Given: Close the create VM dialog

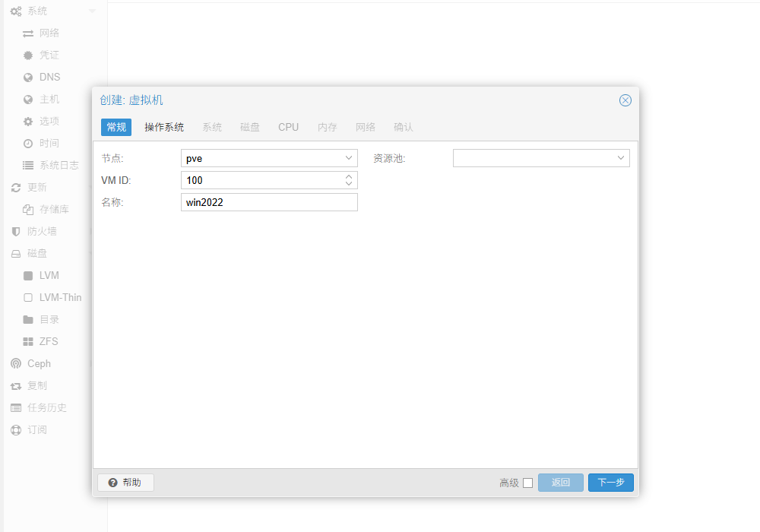Looking at the screenshot, I should 625,100.
